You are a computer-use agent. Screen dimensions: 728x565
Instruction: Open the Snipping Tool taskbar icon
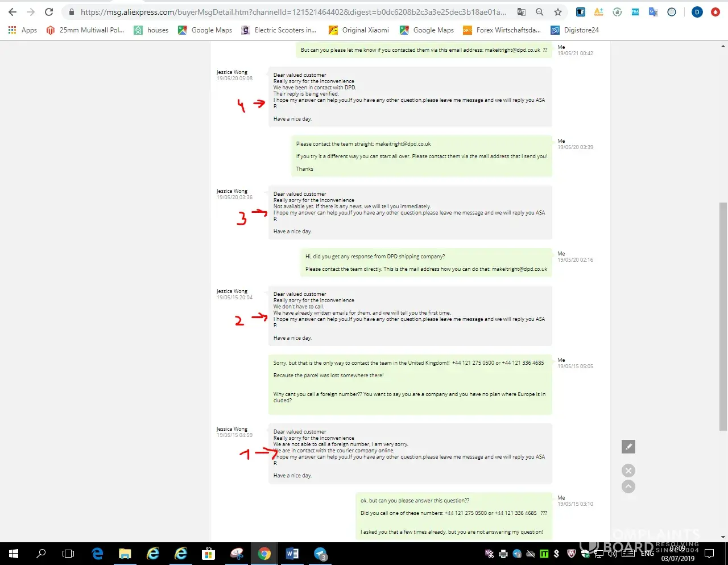[x=237, y=553]
